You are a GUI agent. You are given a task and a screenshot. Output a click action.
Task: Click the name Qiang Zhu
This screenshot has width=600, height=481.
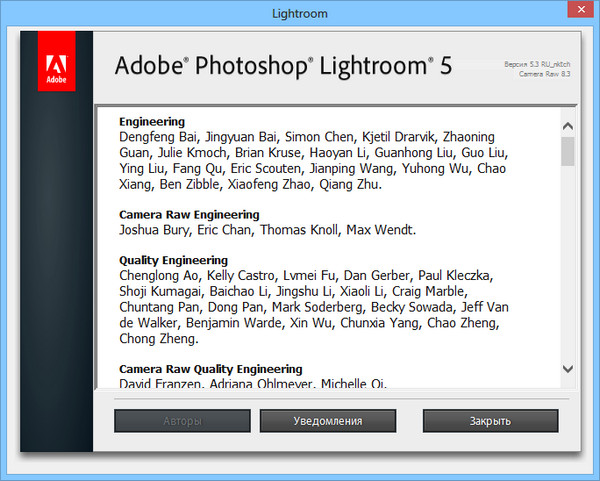[348, 184]
